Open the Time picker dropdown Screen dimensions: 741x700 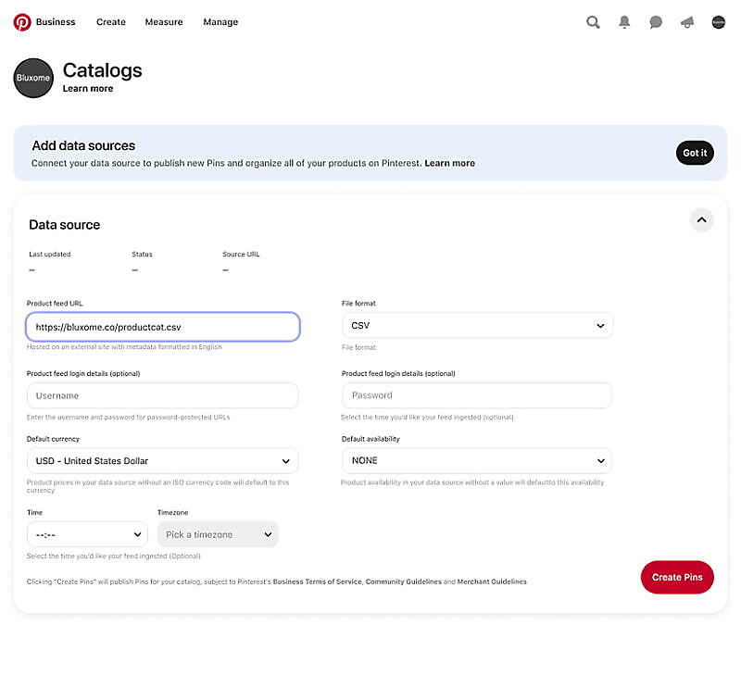[x=87, y=534]
